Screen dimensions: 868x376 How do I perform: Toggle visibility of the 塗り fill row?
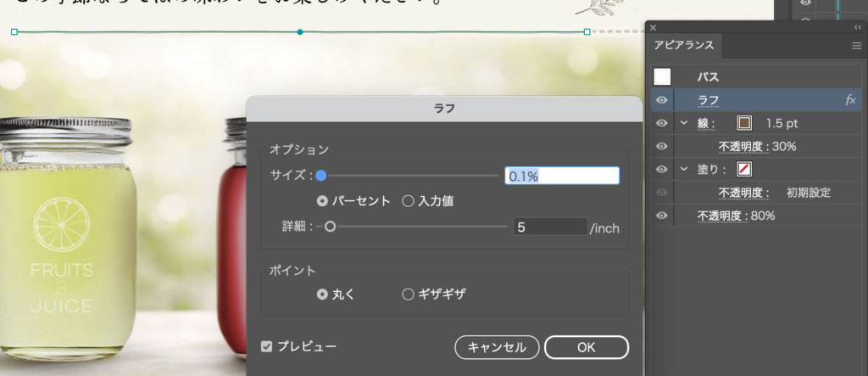point(662,169)
